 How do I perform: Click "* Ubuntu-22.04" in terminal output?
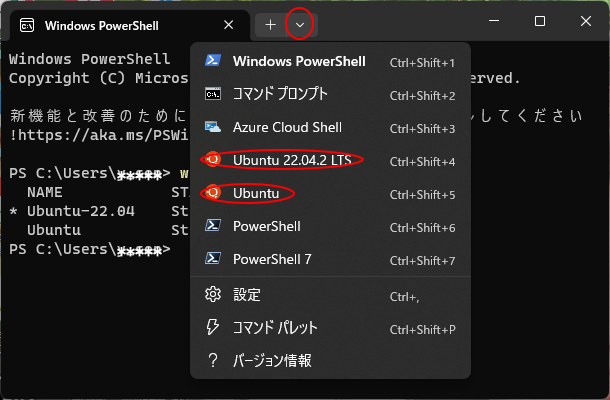click(72, 211)
